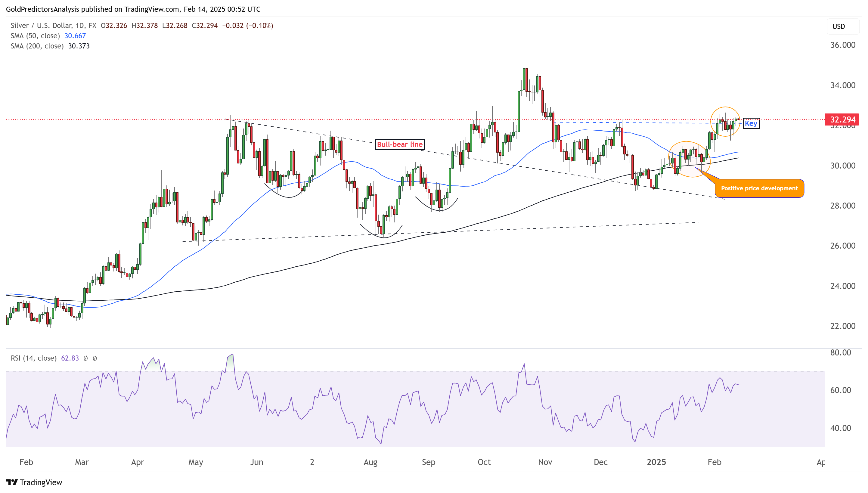Click the SMA (50, close) legend entry
The height and width of the screenshot is (493, 868).
(x=35, y=36)
